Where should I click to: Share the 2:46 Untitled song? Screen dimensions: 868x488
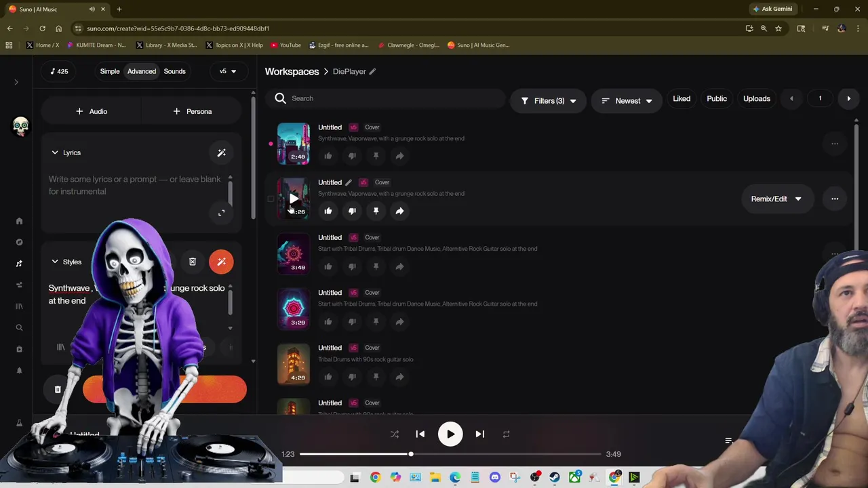tap(399, 156)
